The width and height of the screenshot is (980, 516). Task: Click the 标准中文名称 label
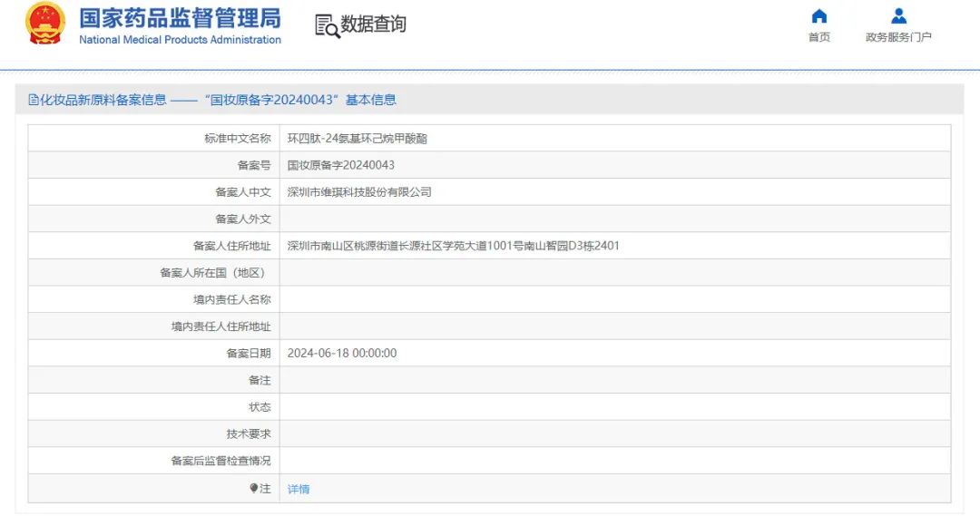point(238,139)
